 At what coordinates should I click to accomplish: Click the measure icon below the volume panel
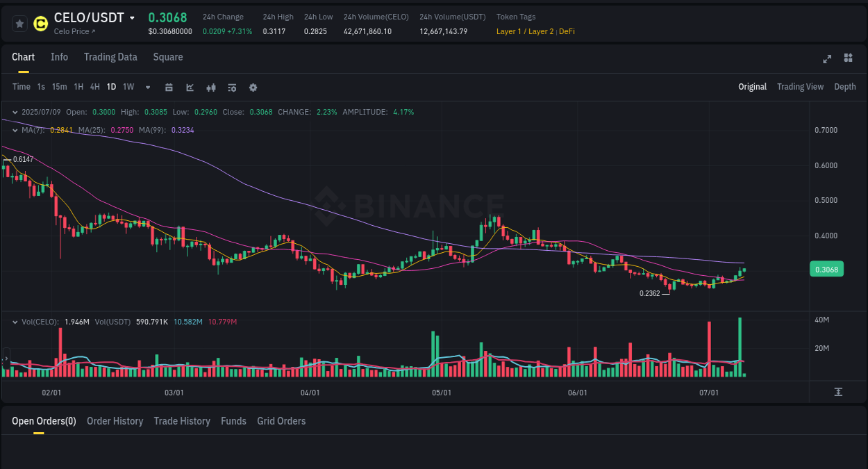(837, 391)
